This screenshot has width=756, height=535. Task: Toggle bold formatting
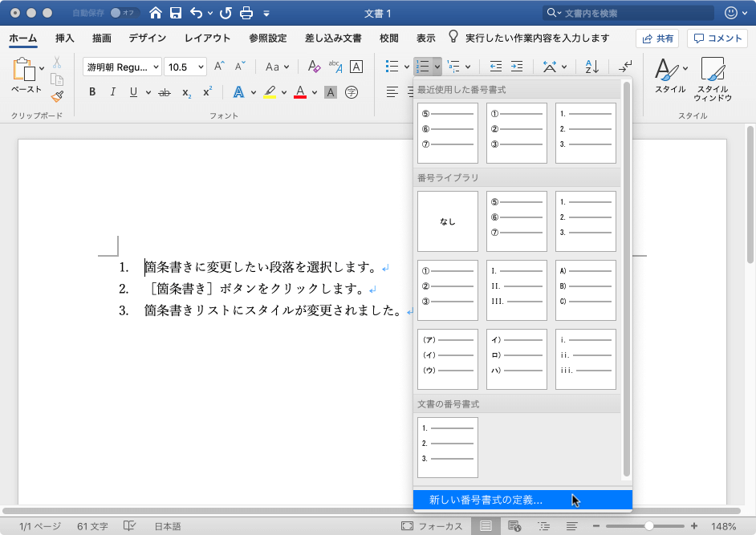tap(92, 92)
